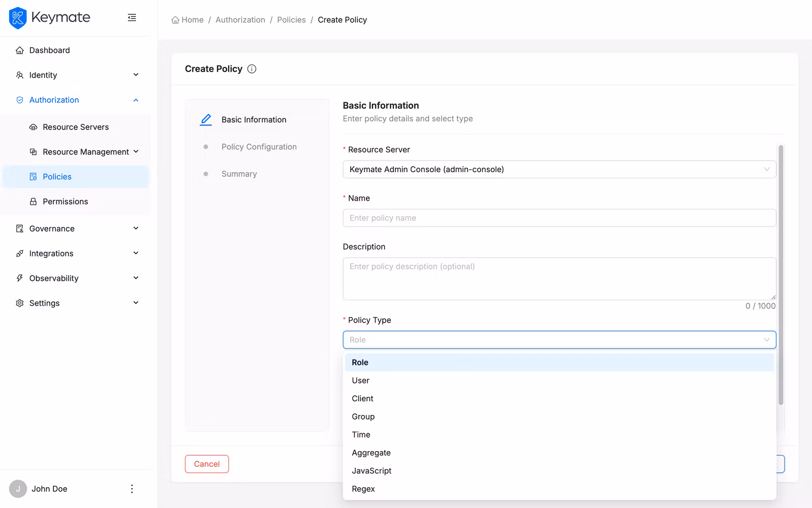Switch to the Summary step
Image resolution: width=812 pixels, height=508 pixels.
[x=239, y=173]
